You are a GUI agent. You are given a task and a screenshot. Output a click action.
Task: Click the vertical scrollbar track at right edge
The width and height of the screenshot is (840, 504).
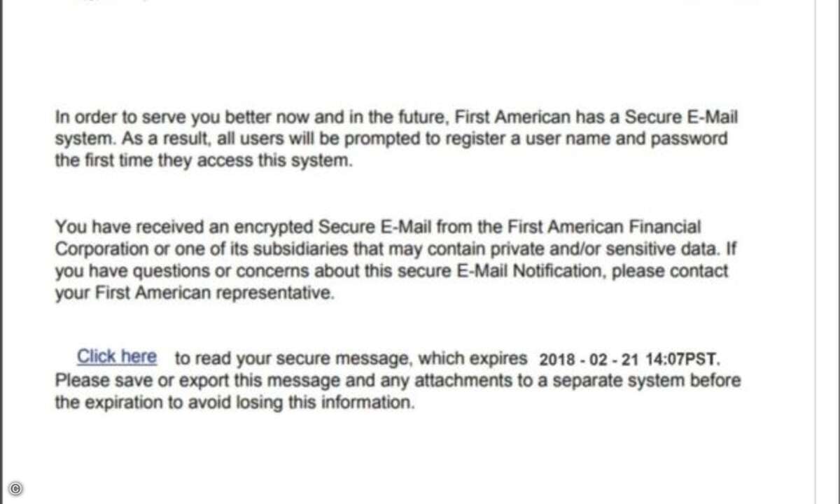pos(827,252)
